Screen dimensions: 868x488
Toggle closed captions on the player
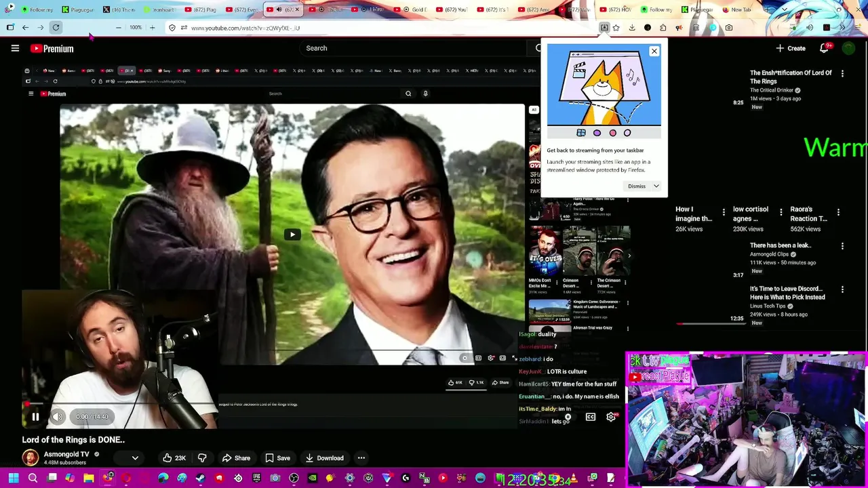coord(591,417)
